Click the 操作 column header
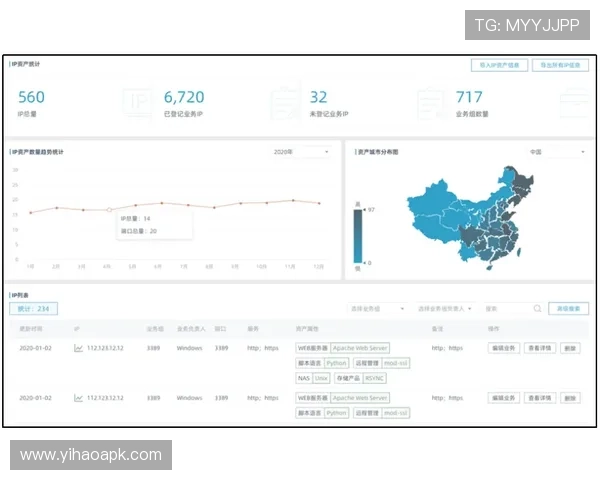Screen dimensions: 600x480 pos(493,329)
